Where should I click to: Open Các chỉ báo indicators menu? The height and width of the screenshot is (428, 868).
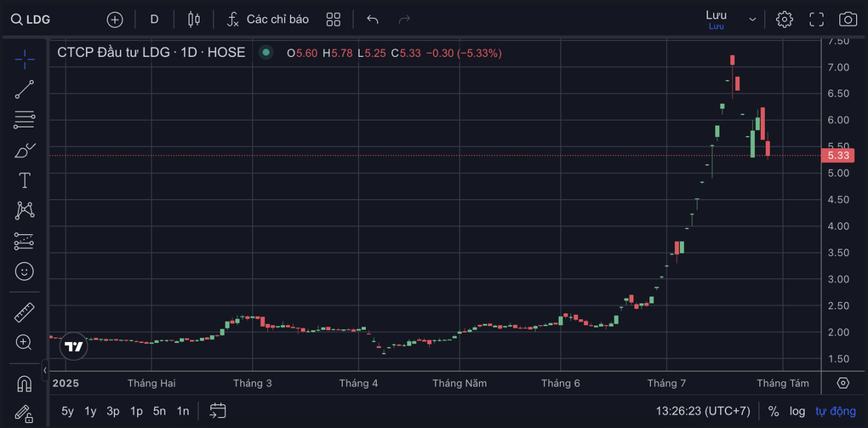pyautogui.click(x=268, y=20)
